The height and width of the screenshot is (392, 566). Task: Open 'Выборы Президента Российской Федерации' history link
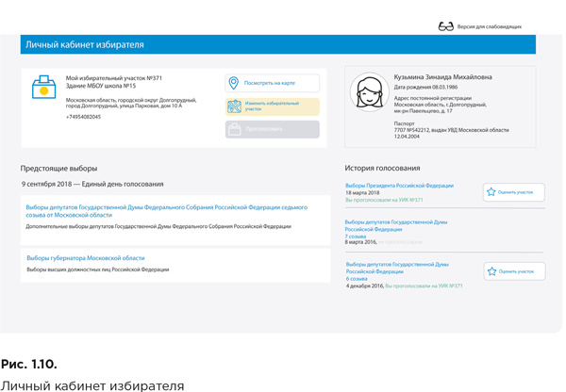(399, 186)
